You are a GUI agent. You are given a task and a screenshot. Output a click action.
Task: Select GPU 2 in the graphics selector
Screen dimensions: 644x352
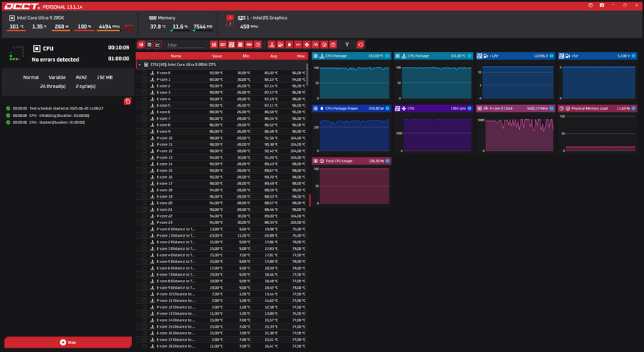230,24
